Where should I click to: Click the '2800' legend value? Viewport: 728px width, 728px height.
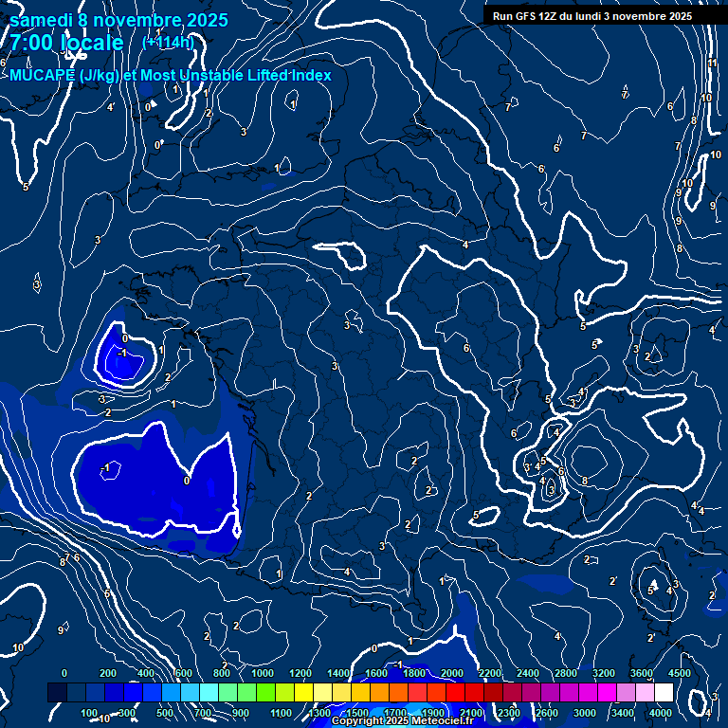click(x=566, y=673)
